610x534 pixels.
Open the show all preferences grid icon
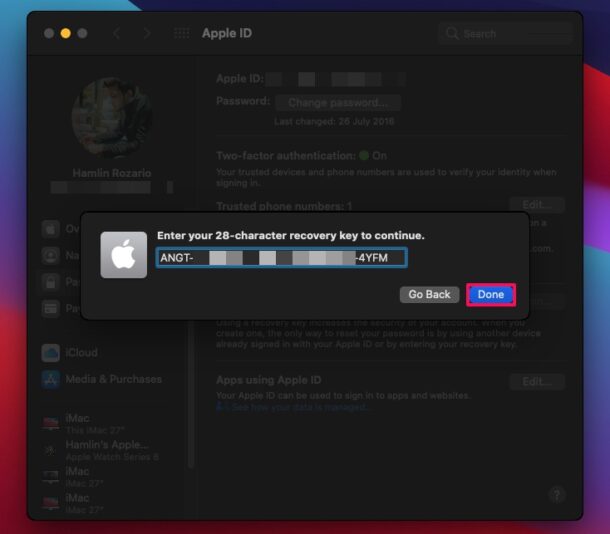(181, 33)
